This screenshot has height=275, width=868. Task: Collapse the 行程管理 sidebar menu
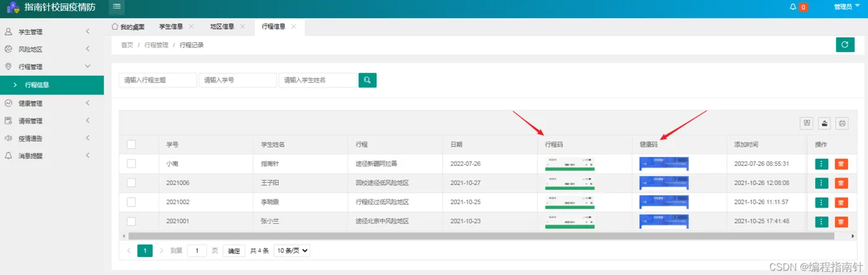click(x=51, y=66)
